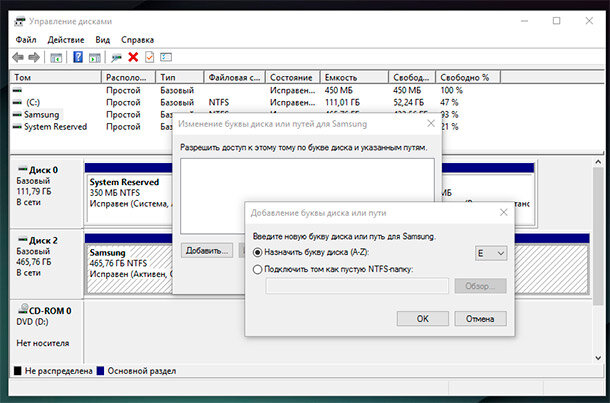Open the Действие menu

(x=66, y=40)
